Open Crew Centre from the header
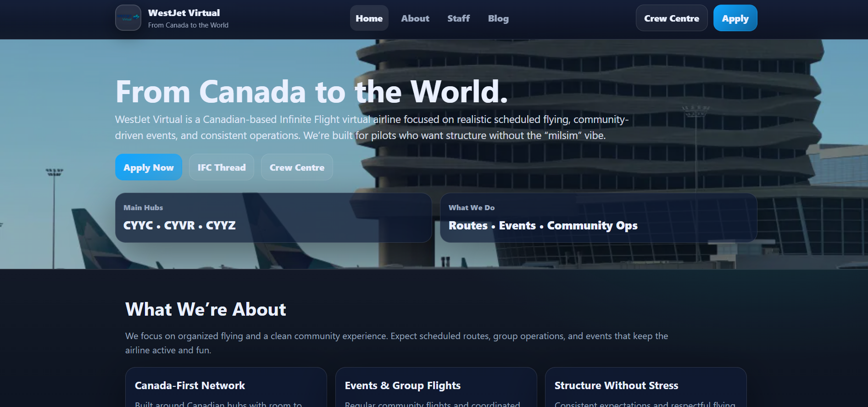Image resolution: width=868 pixels, height=407 pixels. click(672, 18)
